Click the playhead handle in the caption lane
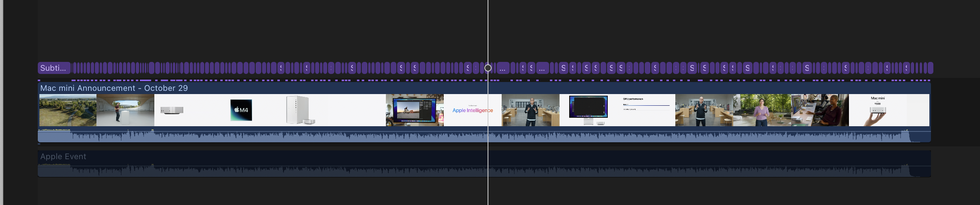 pyautogui.click(x=488, y=68)
